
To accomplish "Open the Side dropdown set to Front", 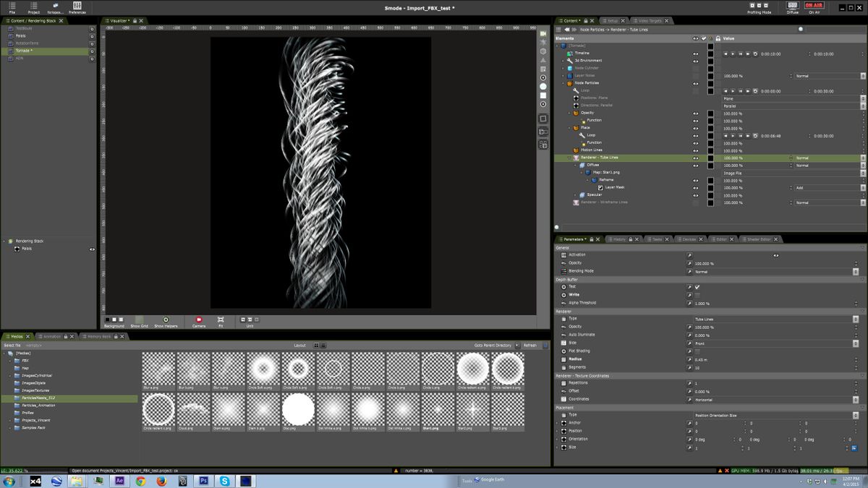I will click(776, 343).
